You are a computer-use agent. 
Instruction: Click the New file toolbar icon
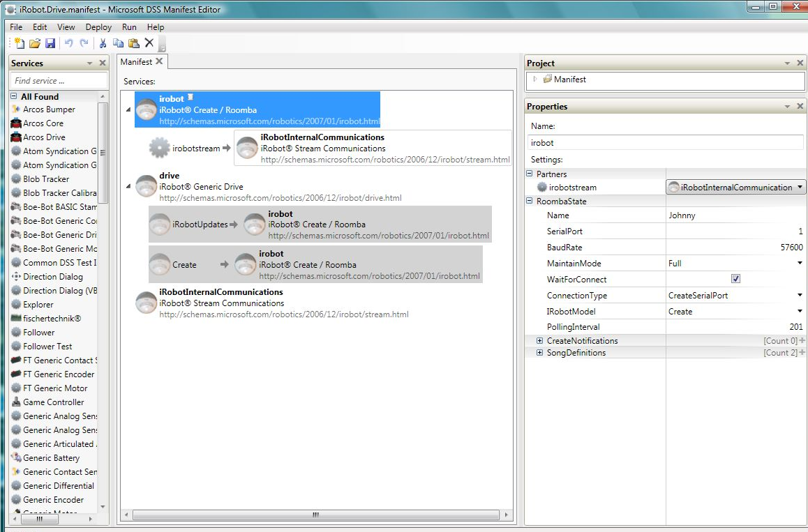(x=19, y=43)
